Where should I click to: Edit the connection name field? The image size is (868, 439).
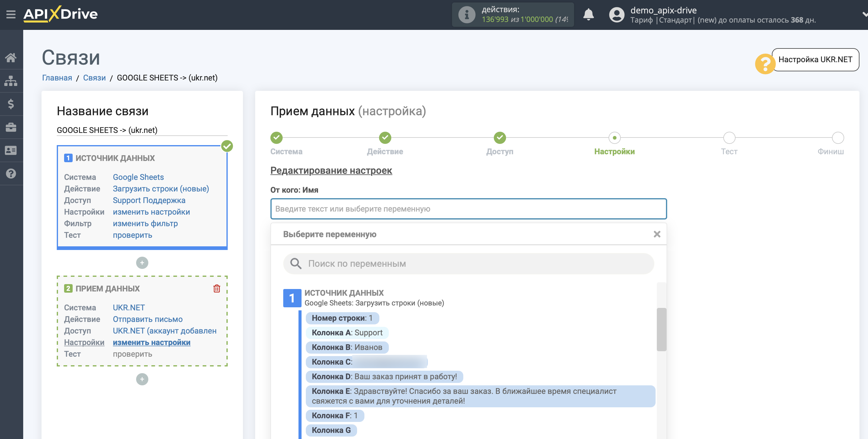(142, 130)
